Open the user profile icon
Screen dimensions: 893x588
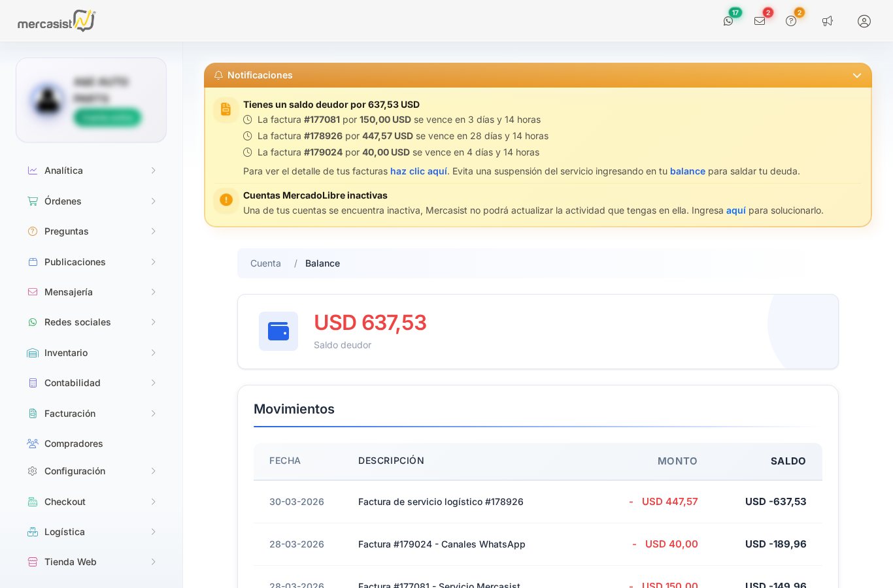(864, 21)
